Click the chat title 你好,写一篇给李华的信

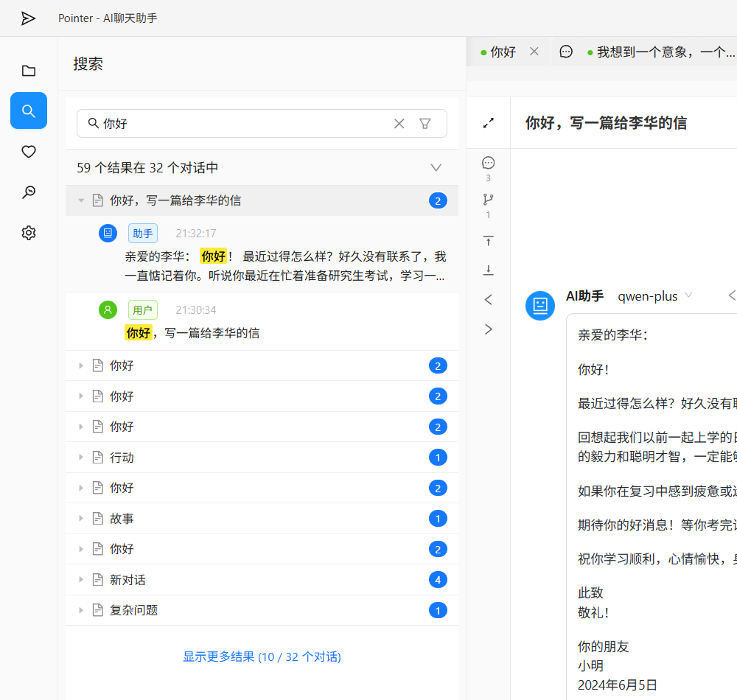606,123
